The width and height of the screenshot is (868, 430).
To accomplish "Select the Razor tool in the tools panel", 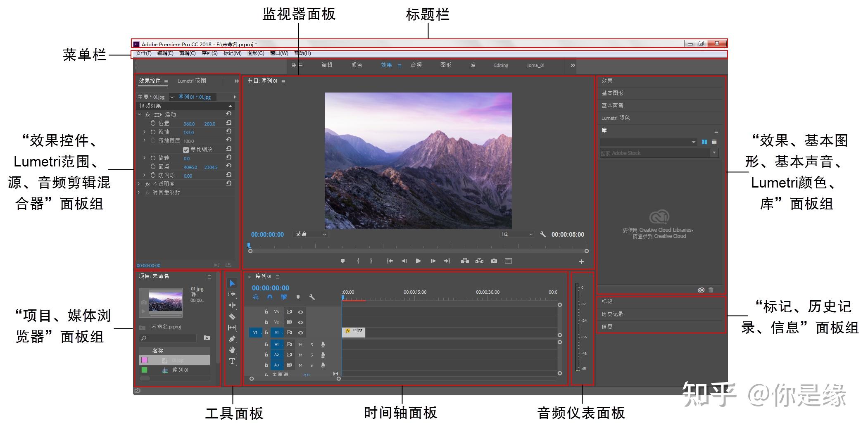I will click(x=233, y=316).
